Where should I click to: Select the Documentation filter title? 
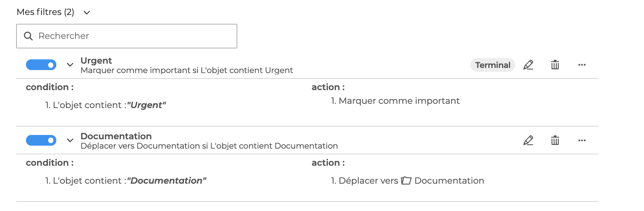click(x=116, y=136)
